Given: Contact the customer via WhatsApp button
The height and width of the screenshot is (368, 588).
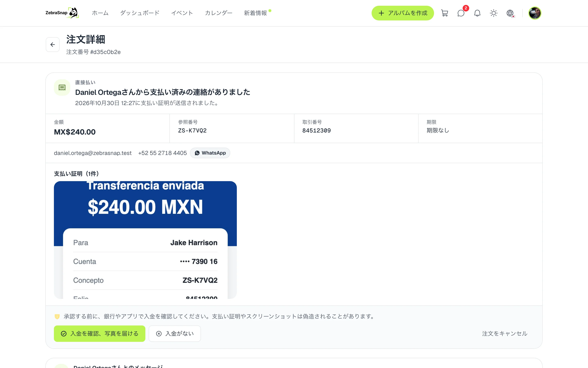Looking at the screenshot, I should (x=210, y=153).
